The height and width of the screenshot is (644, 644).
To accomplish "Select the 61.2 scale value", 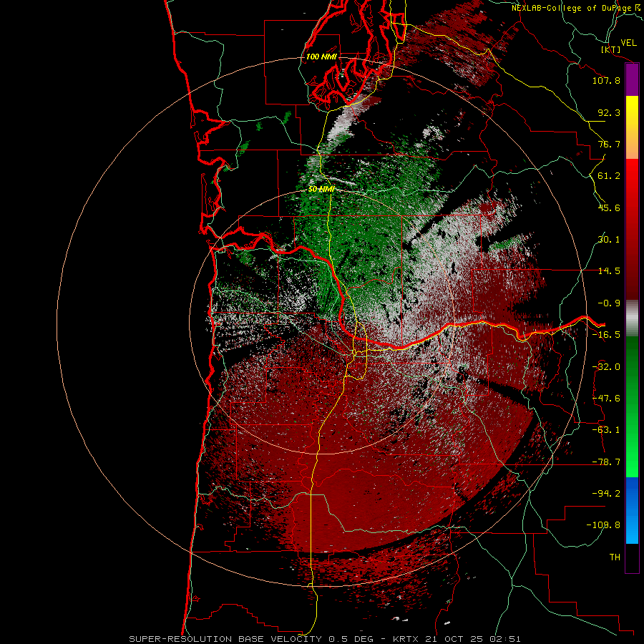I will click(x=609, y=176).
